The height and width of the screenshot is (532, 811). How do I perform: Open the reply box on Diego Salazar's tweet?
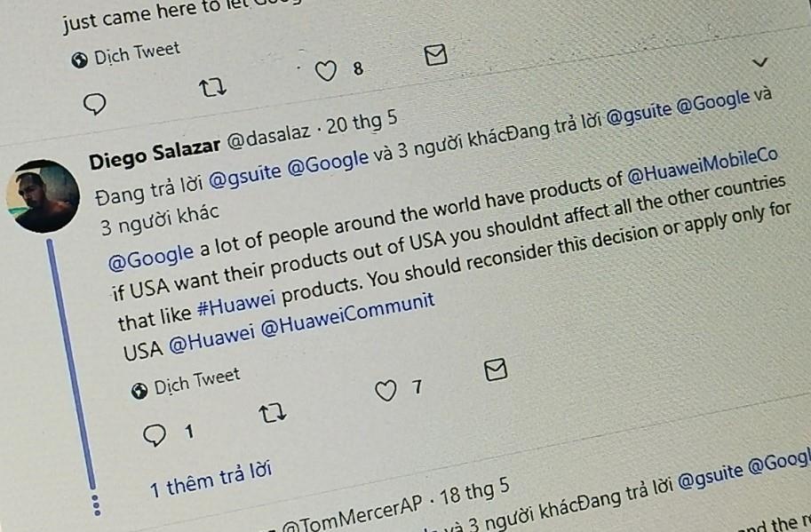158,433
